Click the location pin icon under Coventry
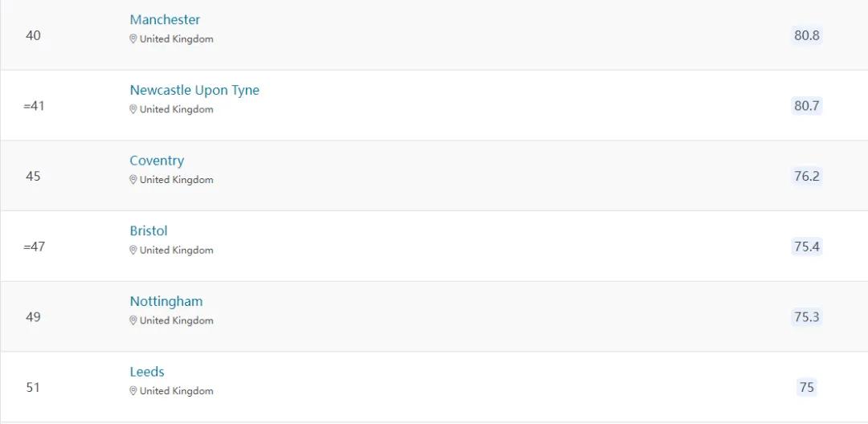The height and width of the screenshot is (424, 868). coord(133,180)
